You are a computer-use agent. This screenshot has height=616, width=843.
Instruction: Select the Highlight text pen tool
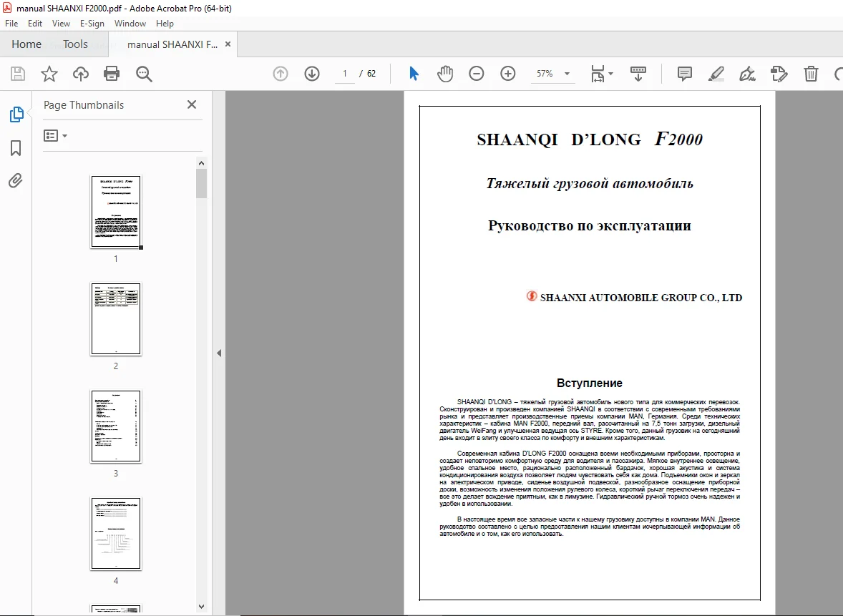pos(716,74)
